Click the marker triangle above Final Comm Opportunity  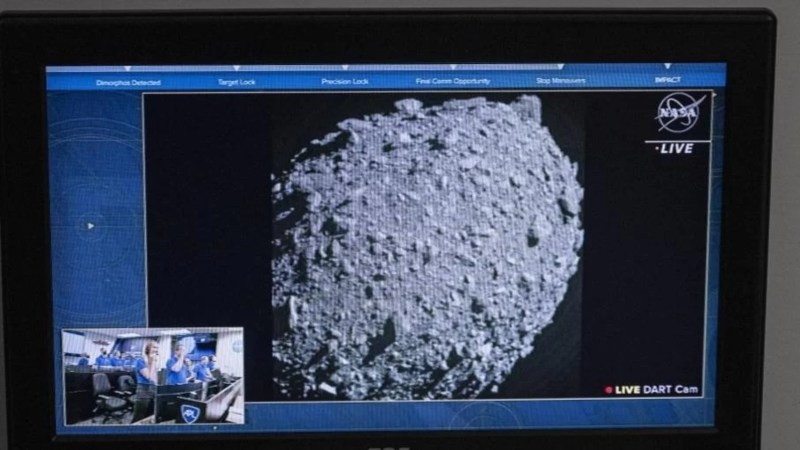coord(453,67)
